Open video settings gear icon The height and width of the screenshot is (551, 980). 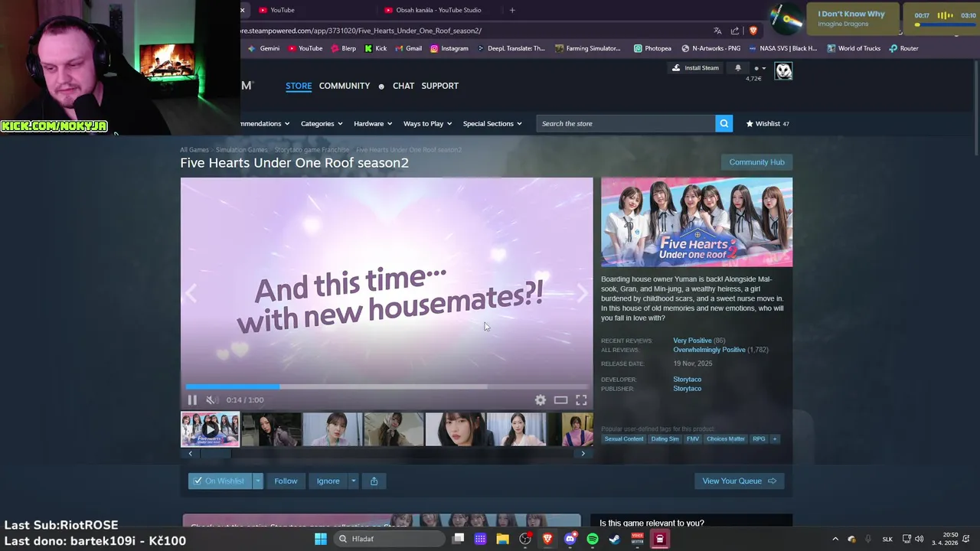pyautogui.click(x=541, y=400)
